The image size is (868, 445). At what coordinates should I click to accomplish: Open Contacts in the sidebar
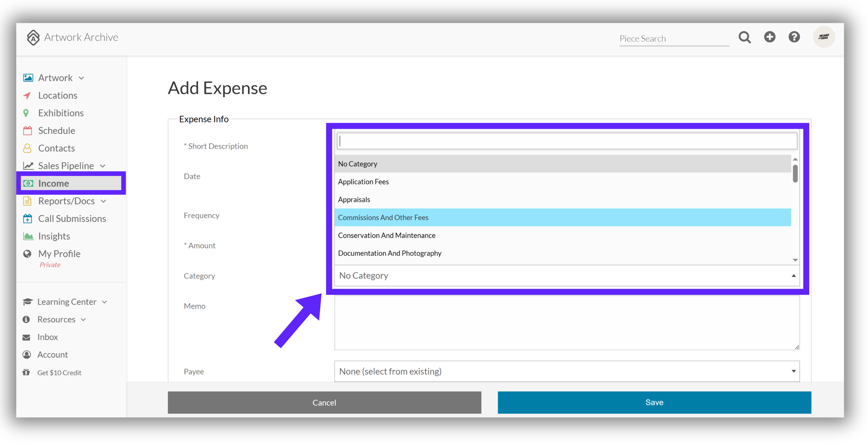(56, 148)
